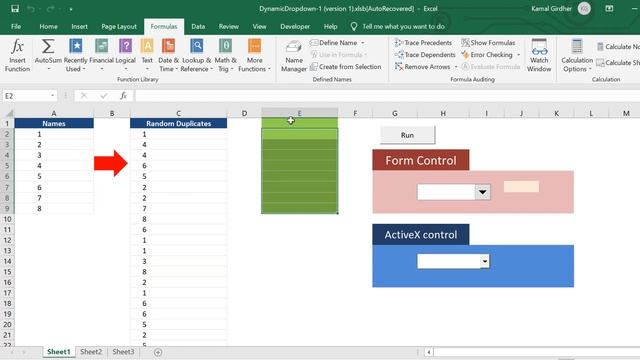Expand the Define Name dropdown arrow
Image resolution: width=640 pixels, height=360 pixels.
coord(362,43)
